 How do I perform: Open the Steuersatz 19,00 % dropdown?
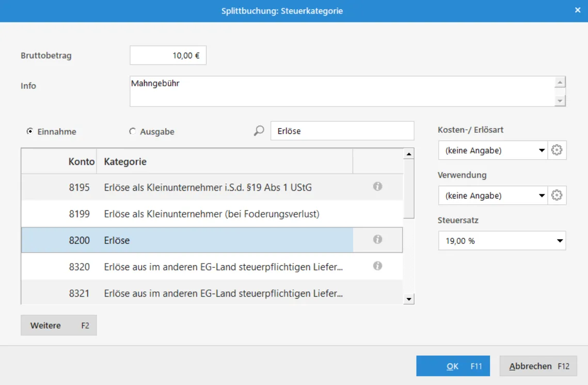pyautogui.click(x=502, y=241)
